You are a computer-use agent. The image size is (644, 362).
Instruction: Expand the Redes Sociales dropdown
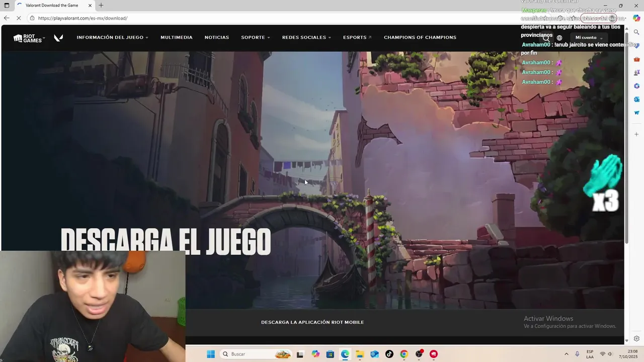(306, 37)
